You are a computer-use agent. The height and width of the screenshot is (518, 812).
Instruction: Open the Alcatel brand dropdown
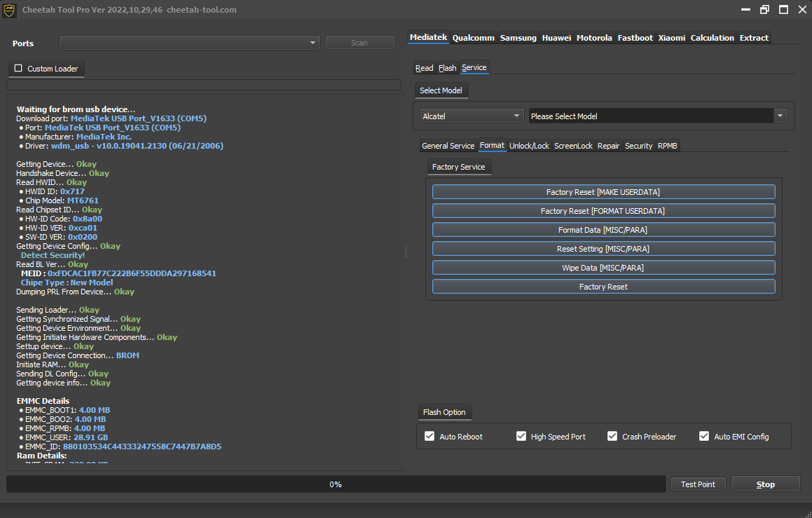coord(471,116)
